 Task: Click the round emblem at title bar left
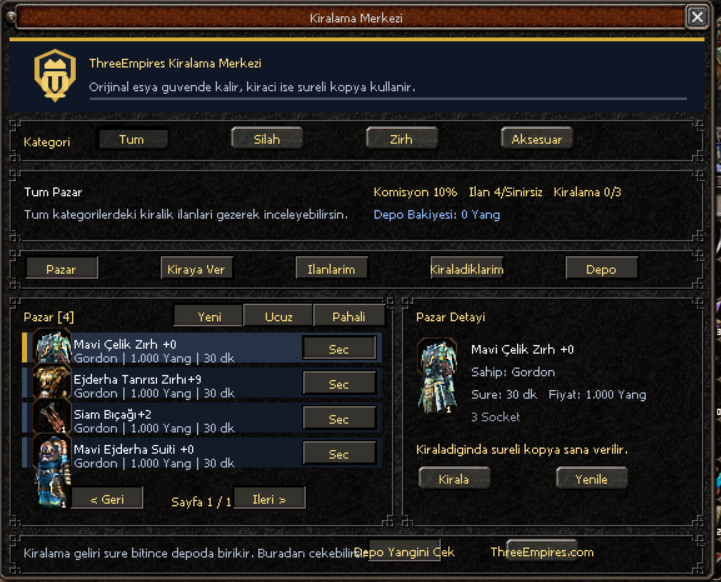click(11, 17)
